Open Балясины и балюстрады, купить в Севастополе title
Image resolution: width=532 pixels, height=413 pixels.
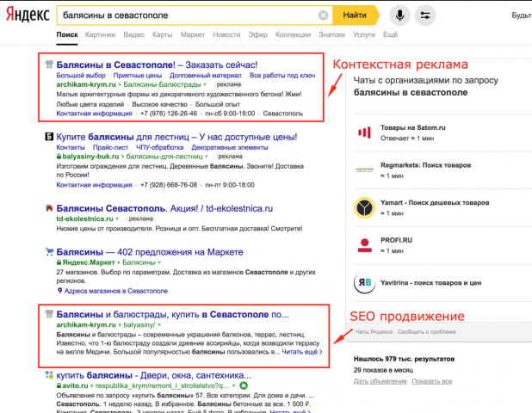(172, 314)
